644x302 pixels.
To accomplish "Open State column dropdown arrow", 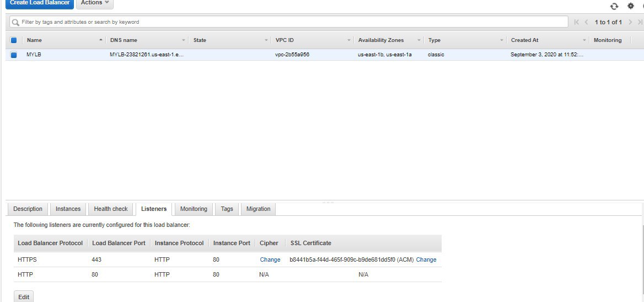I will click(266, 40).
